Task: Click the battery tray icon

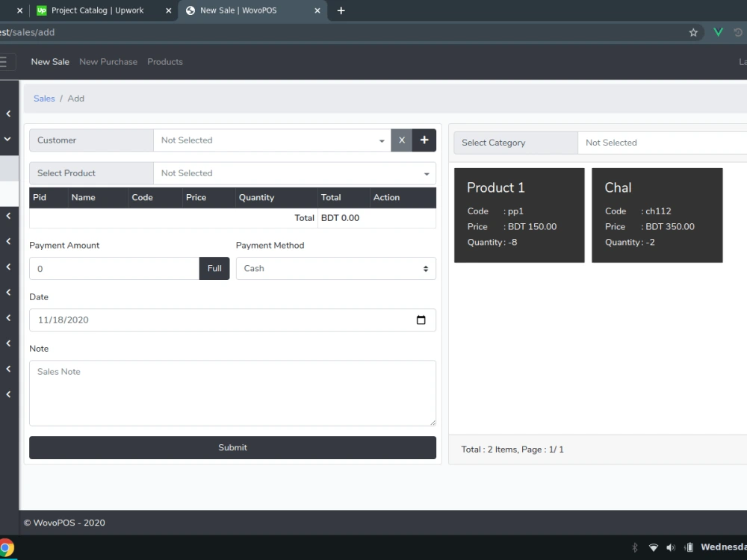Action: 689,547
